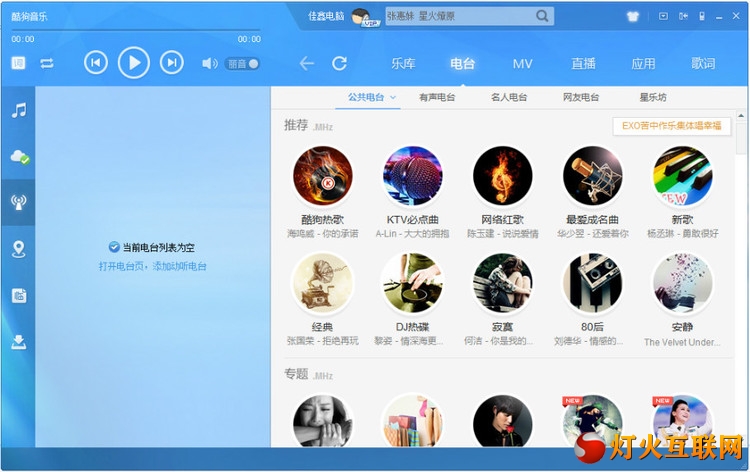Play the 80后 cassette station
This screenshot has width=750, height=472.
pyautogui.click(x=592, y=284)
